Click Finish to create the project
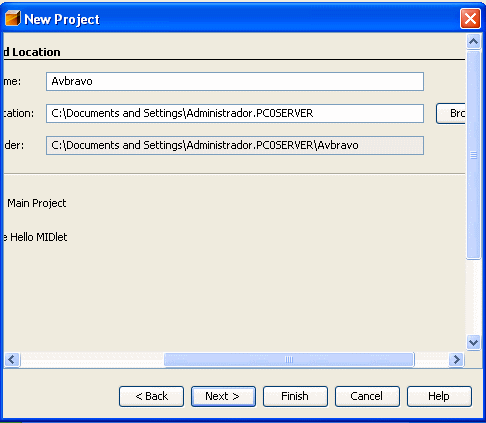Screen dimensions: 486x423 tap(295, 396)
